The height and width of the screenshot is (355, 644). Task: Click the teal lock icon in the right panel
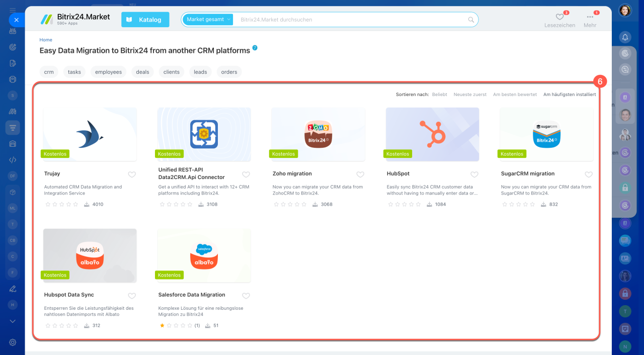coord(625,188)
